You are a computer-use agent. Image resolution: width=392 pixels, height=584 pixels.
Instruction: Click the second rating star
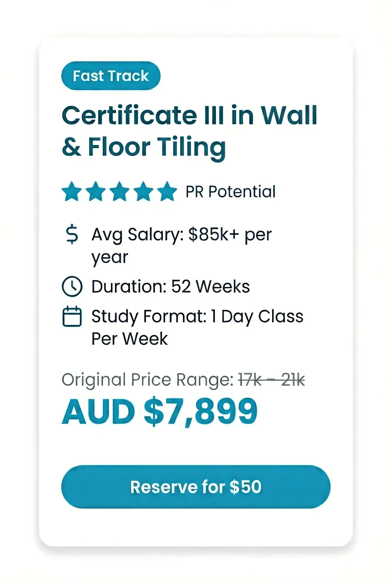point(96,191)
